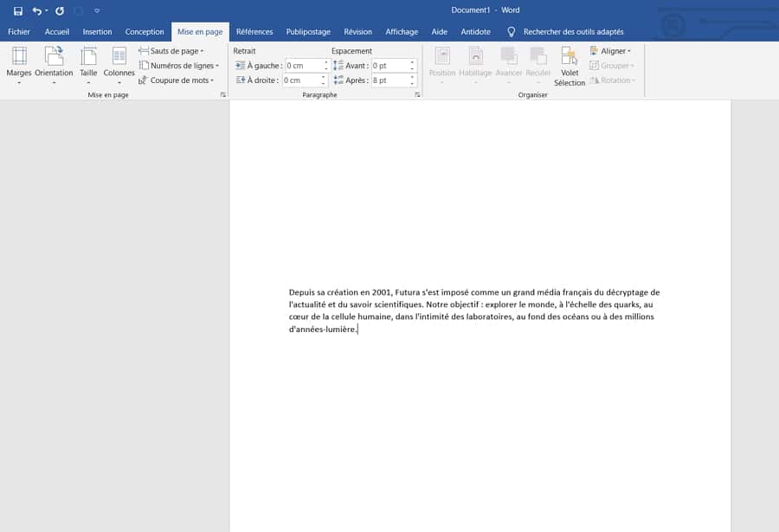Increase the Après spacing

click(412, 77)
